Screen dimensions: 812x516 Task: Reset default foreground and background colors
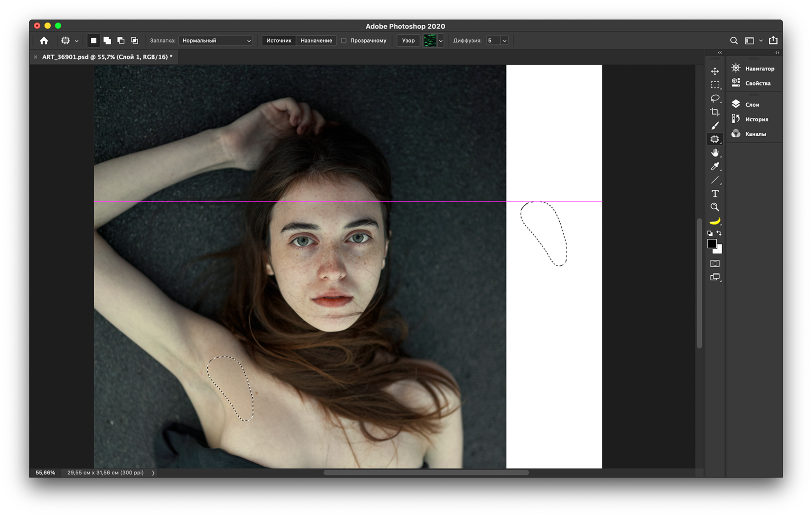click(710, 233)
